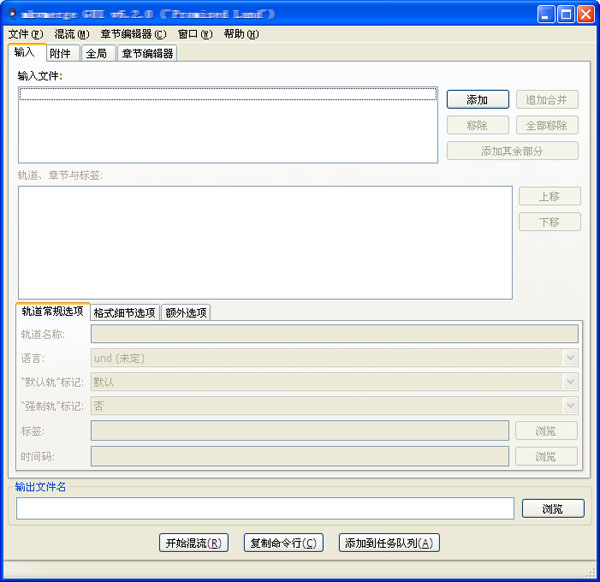Minimize the mkvmerge GUI window
The width and height of the screenshot is (600, 582).
tap(546, 15)
